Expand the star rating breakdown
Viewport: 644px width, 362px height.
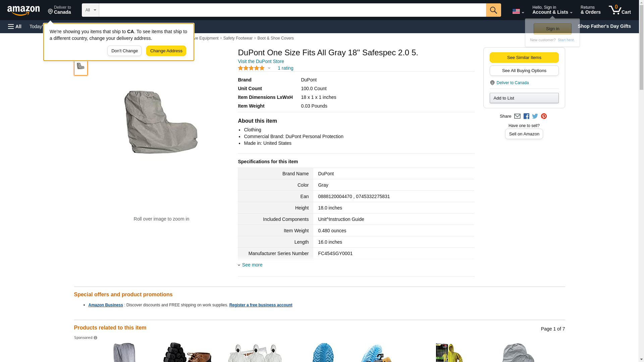coord(269,68)
